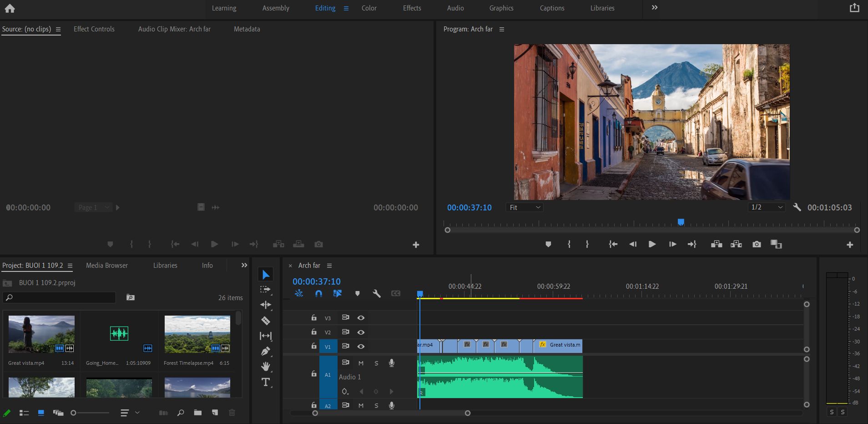Hide the V2 track output
The image size is (868, 424).
[x=361, y=332]
